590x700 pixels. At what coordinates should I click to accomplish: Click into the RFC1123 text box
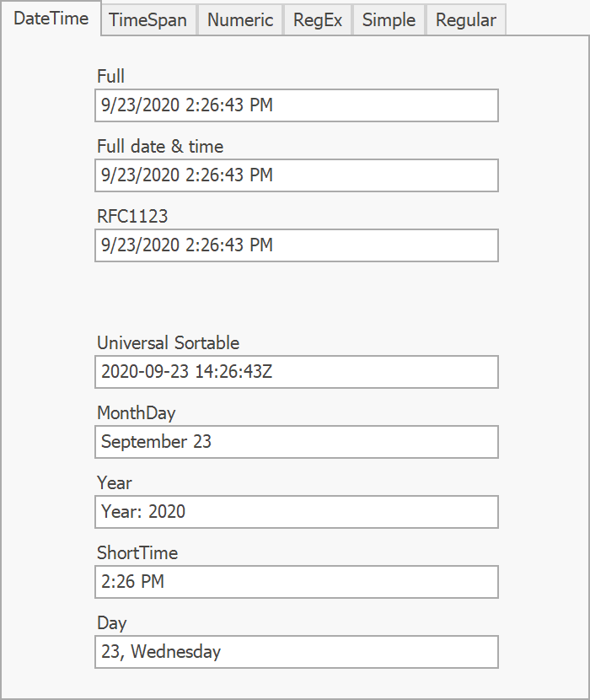[x=296, y=245]
